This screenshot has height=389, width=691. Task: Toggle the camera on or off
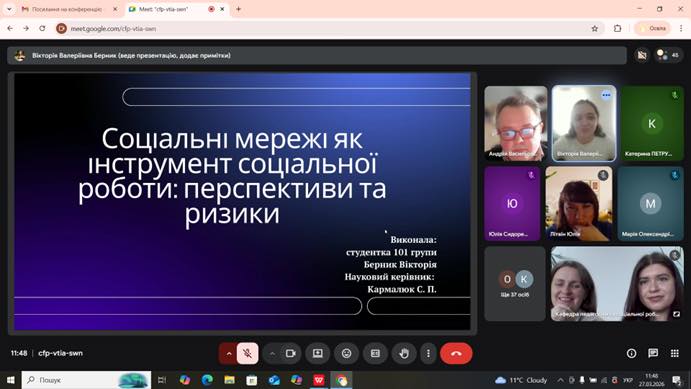click(x=290, y=353)
